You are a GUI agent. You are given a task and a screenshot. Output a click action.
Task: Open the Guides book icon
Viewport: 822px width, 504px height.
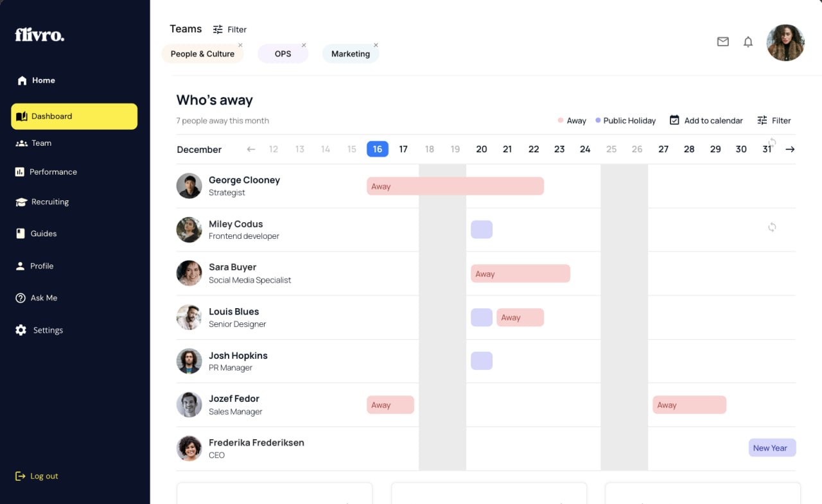21,233
